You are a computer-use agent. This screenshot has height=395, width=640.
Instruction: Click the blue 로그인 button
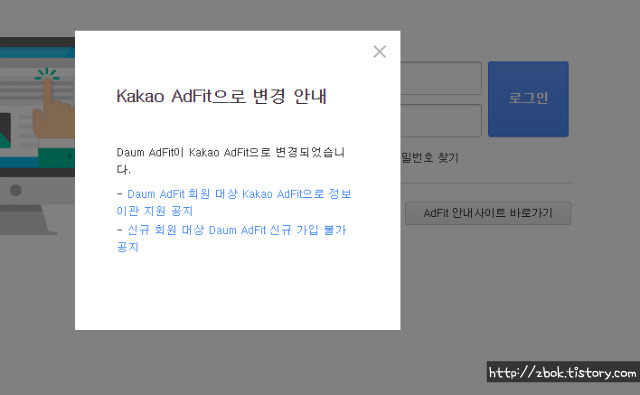528,99
